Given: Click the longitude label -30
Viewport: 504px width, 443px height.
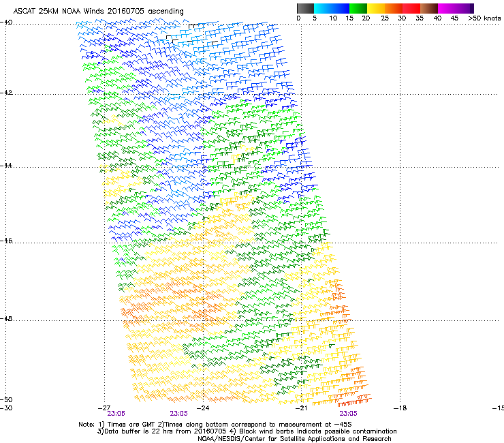Looking at the screenshot, I should [6, 408].
